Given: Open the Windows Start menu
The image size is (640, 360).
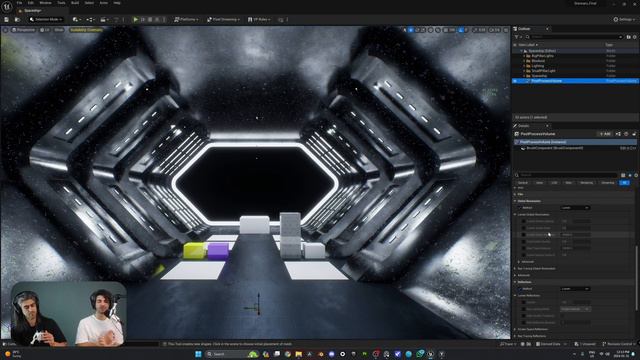Looking at the screenshot, I should click(x=198, y=354).
